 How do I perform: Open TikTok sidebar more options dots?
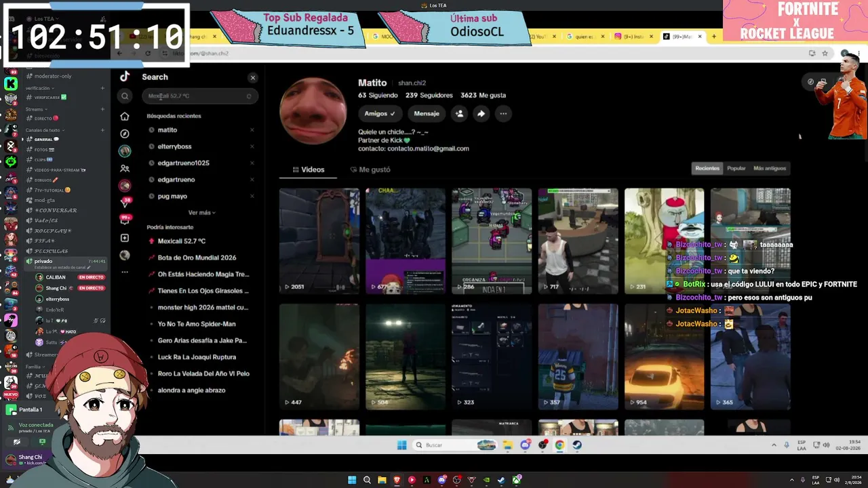[x=125, y=272]
